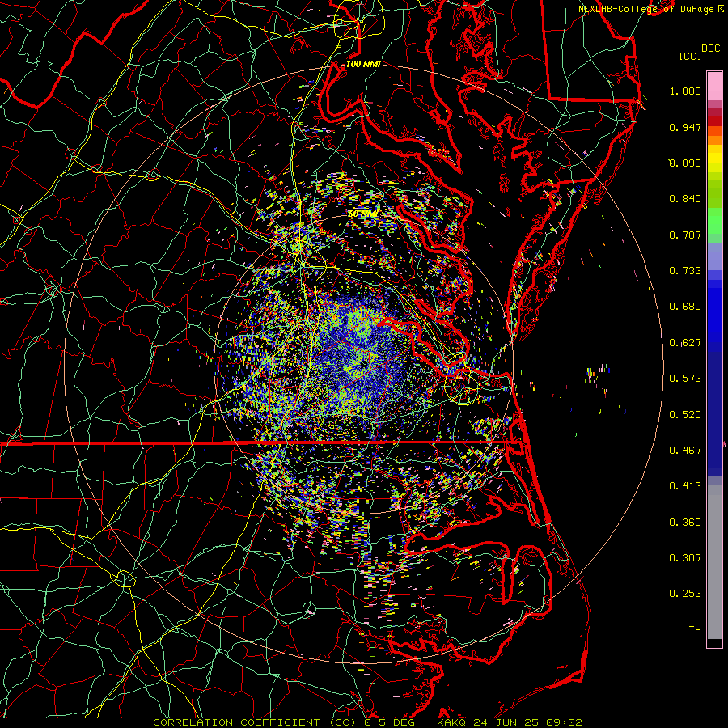Viewport: 728px width, 728px height.
Task: Click the Correlation Coefficient KAKQ caption text
Action: coord(367,722)
